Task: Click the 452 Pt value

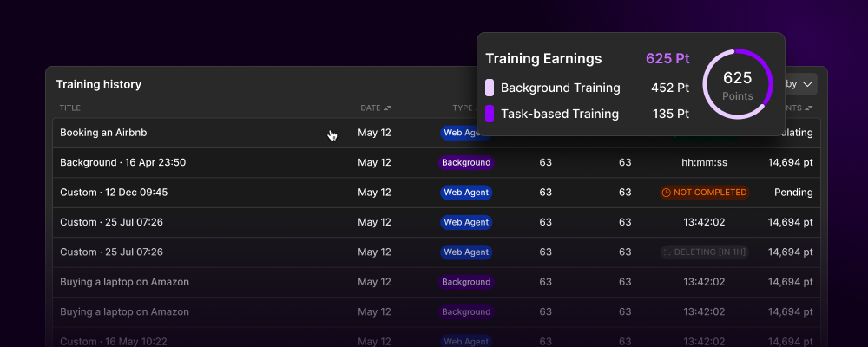Action: tap(670, 88)
